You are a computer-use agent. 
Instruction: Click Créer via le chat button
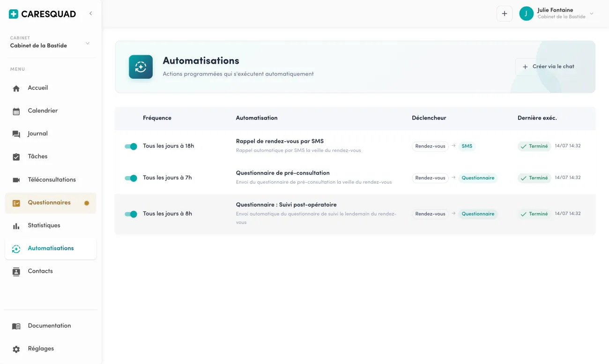[548, 67]
